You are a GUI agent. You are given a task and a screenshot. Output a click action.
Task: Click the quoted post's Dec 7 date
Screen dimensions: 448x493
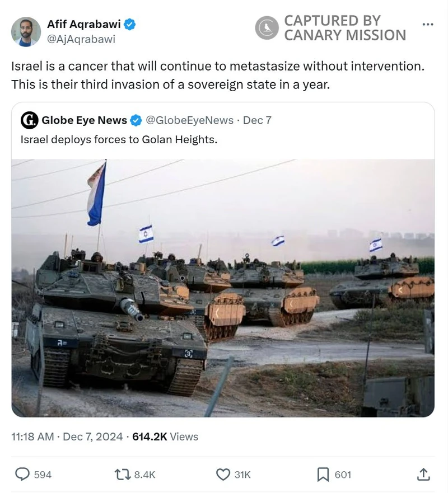tap(257, 120)
